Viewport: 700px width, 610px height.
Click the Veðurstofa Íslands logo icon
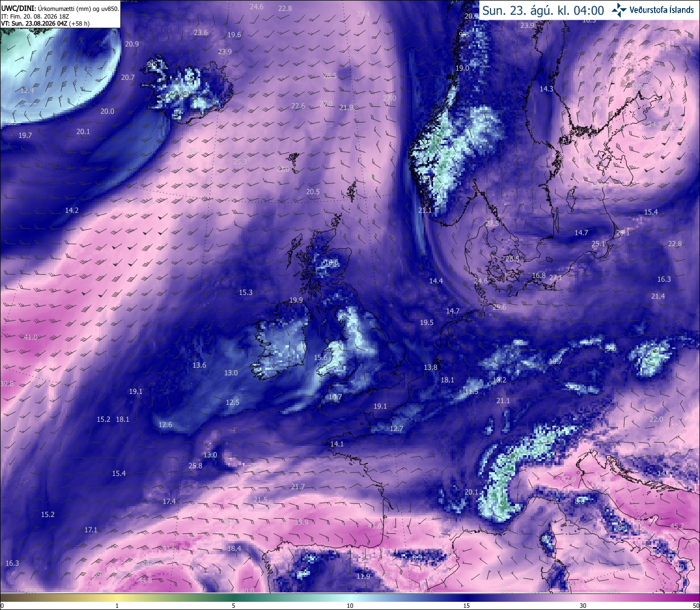click(x=619, y=10)
